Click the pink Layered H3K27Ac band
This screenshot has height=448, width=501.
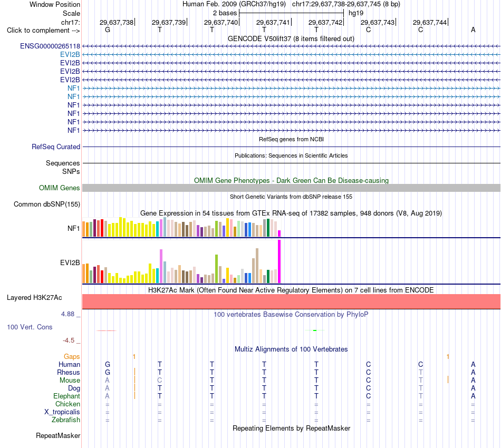pyautogui.click(x=291, y=301)
